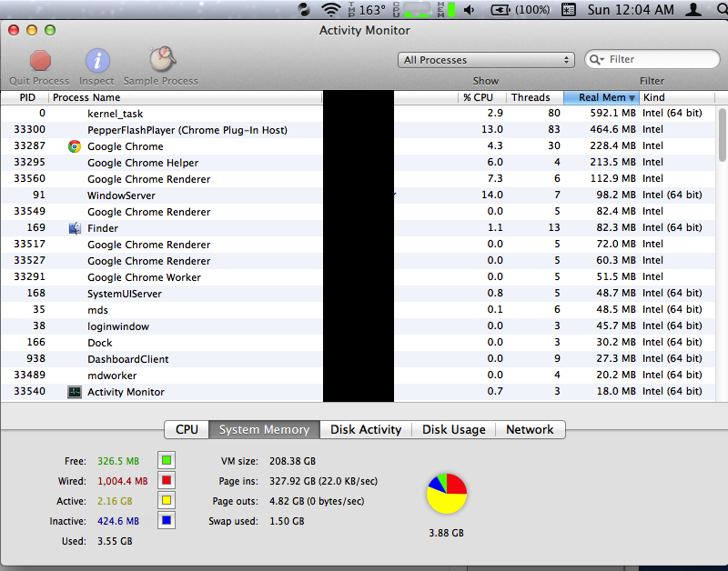The height and width of the screenshot is (571, 728).
Task: Click the 208.38 GB VM size value
Action: tap(292, 461)
